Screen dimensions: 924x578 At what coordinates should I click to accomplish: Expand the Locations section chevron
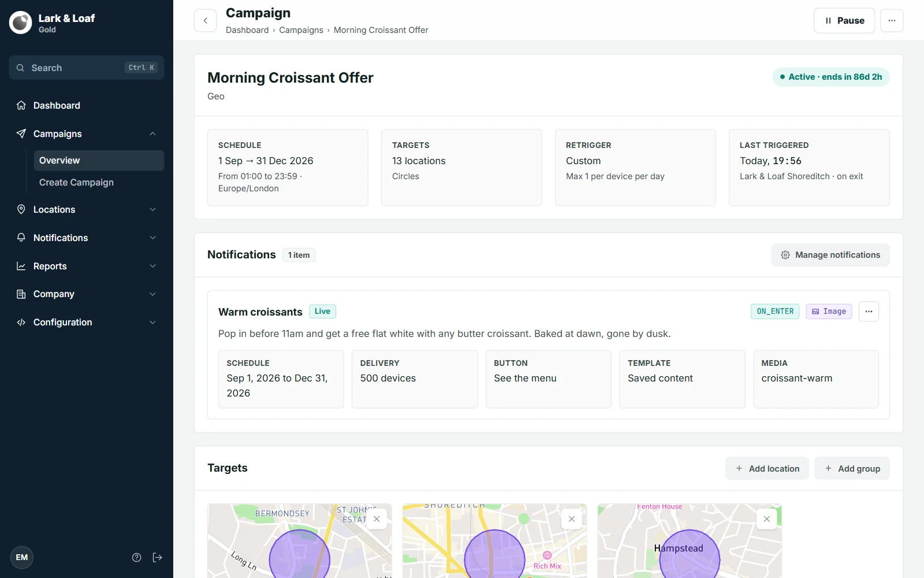point(153,209)
